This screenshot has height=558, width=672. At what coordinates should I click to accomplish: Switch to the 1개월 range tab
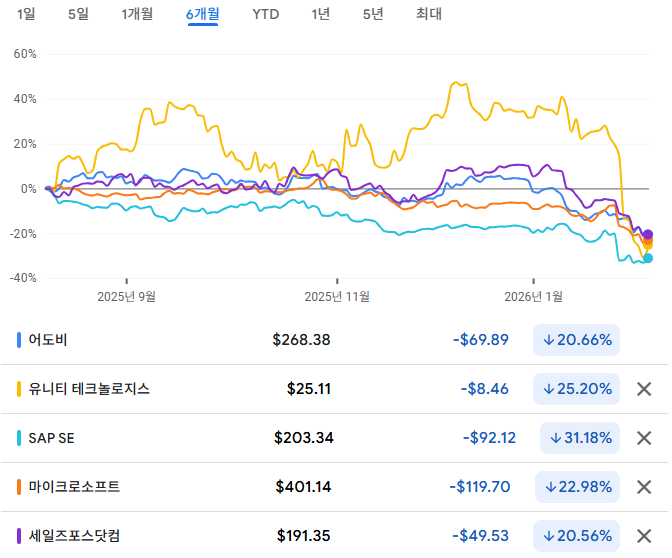click(x=137, y=14)
